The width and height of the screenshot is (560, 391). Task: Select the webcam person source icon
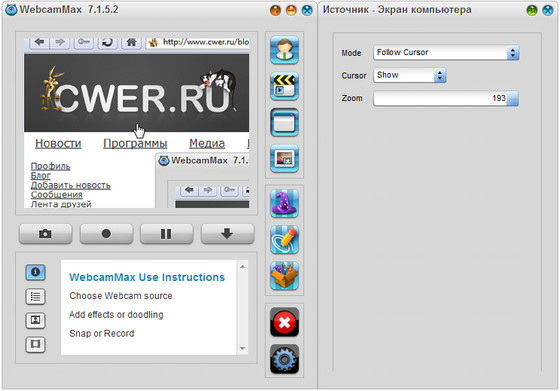point(284,50)
